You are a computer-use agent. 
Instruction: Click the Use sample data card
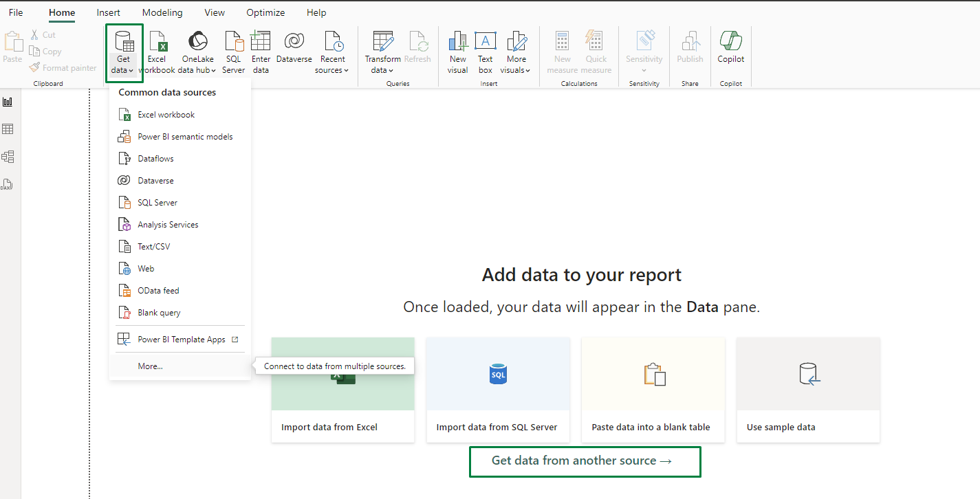(x=808, y=390)
